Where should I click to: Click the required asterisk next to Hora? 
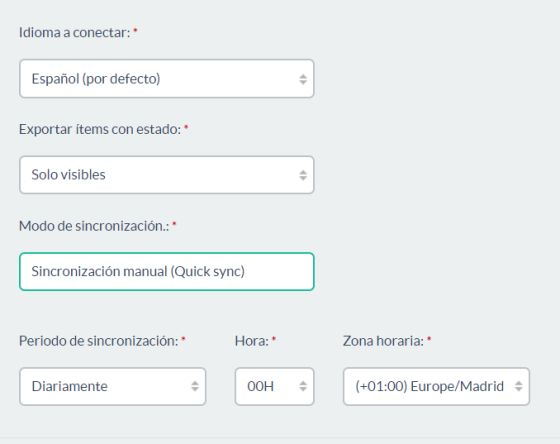tap(274, 338)
